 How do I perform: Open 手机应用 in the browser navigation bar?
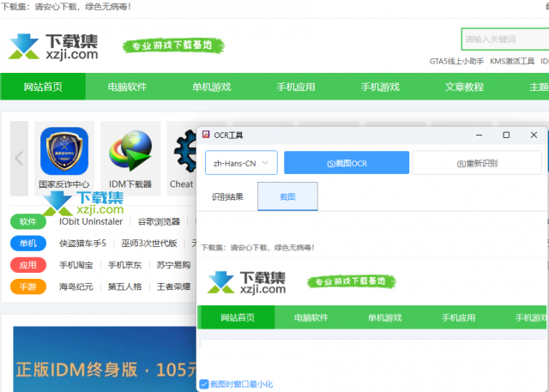coord(296,87)
